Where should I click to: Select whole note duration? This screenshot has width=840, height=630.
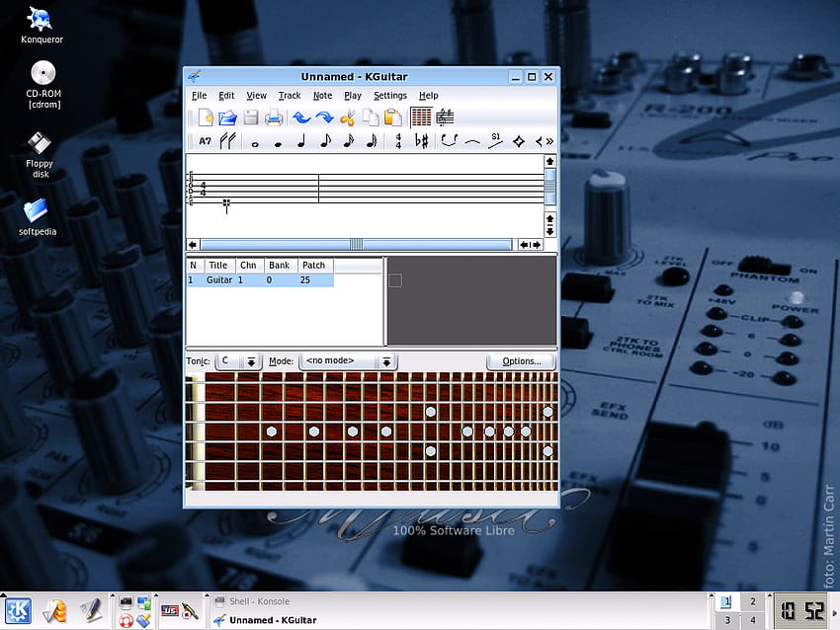[255, 143]
